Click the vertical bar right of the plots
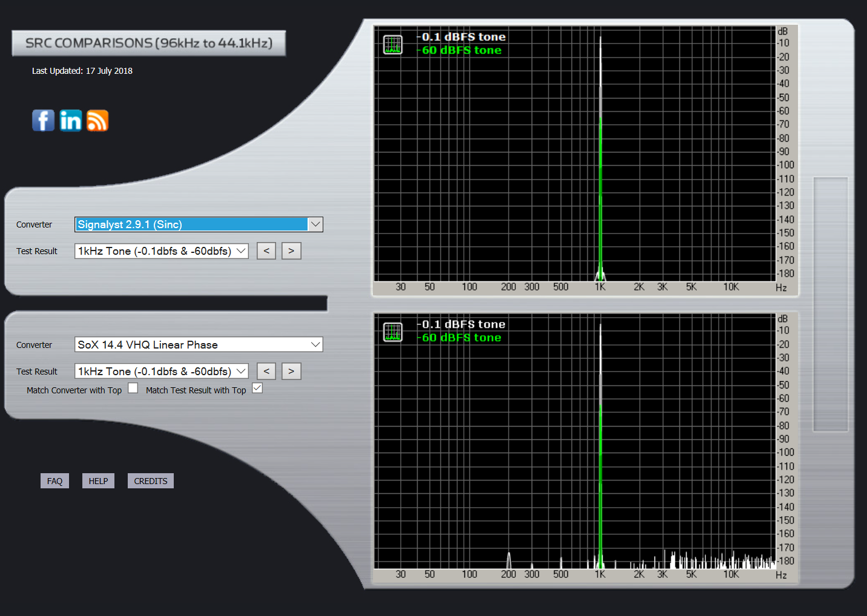 click(x=831, y=304)
